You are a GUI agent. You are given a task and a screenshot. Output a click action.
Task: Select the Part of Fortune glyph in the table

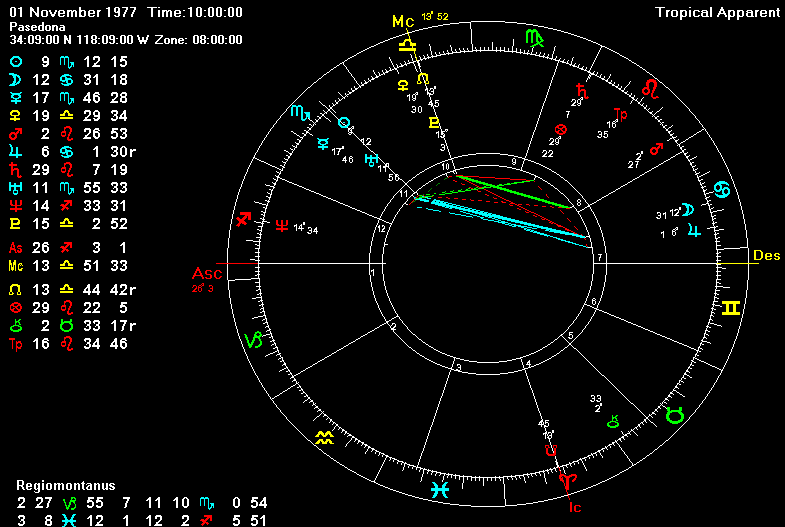click(16, 308)
